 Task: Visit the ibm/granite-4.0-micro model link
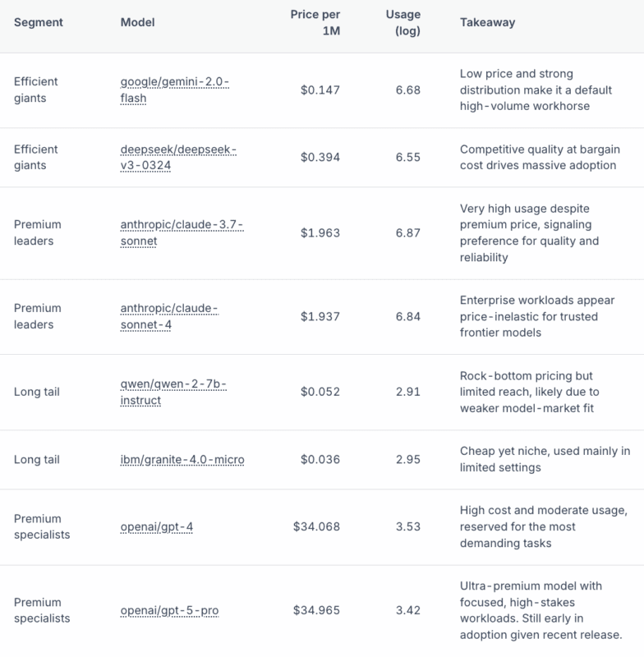click(182, 459)
